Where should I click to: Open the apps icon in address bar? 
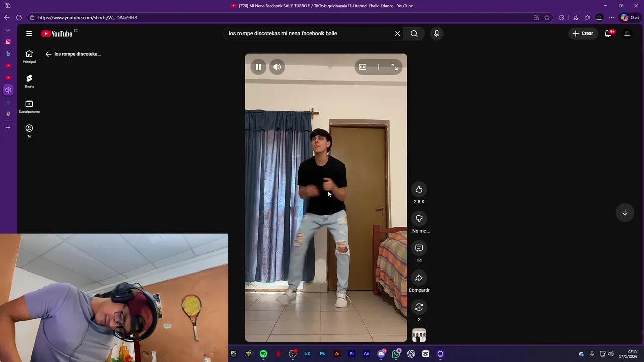click(536, 18)
